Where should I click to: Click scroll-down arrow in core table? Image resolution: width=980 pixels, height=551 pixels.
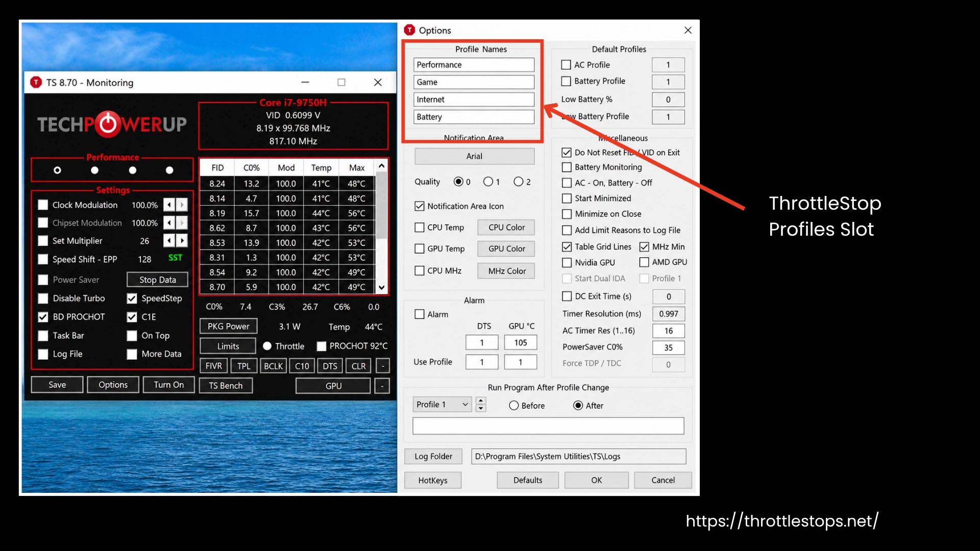coord(381,287)
